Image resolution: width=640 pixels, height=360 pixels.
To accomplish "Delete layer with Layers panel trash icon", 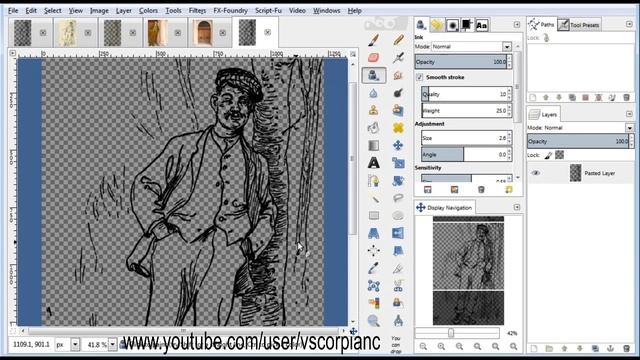I will [627, 348].
